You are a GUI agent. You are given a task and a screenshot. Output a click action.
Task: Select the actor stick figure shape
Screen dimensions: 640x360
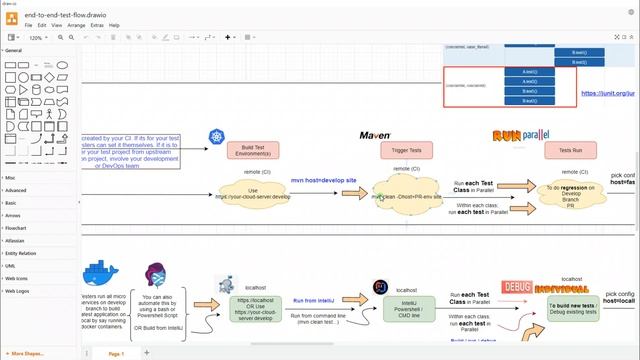tap(49, 114)
